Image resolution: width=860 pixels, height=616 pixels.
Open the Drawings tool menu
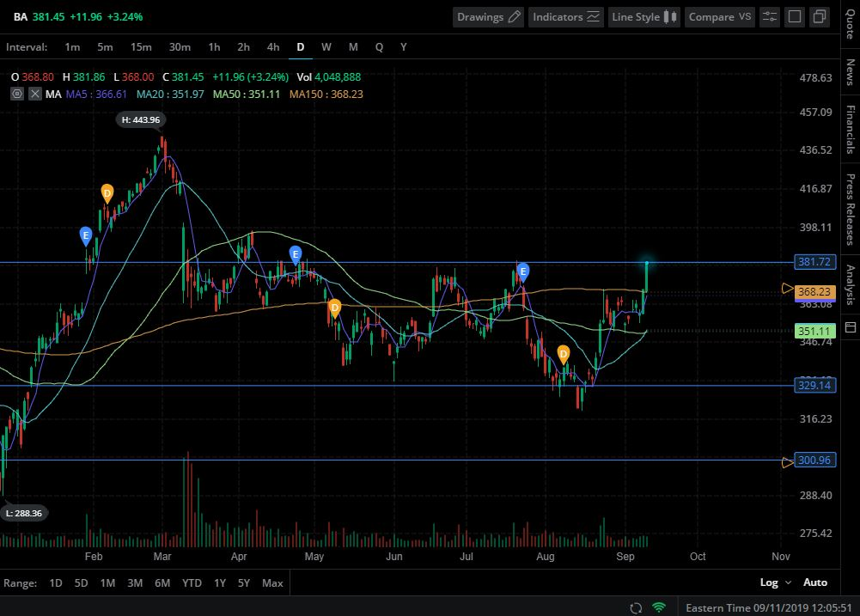point(488,17)
